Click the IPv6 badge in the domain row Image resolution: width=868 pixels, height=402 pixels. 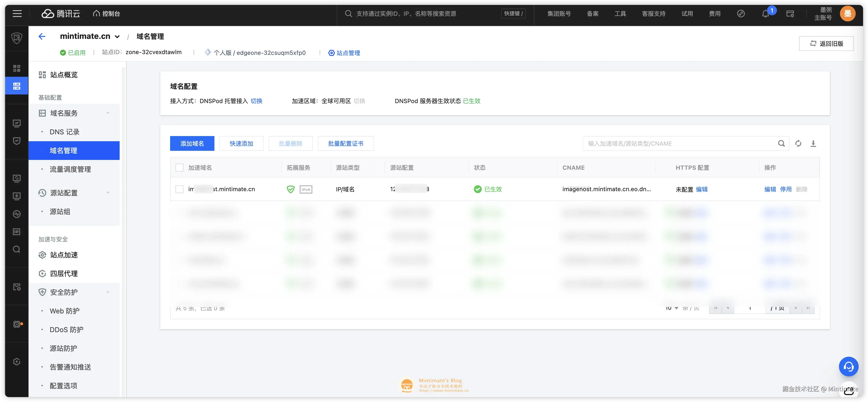point(305,189)
